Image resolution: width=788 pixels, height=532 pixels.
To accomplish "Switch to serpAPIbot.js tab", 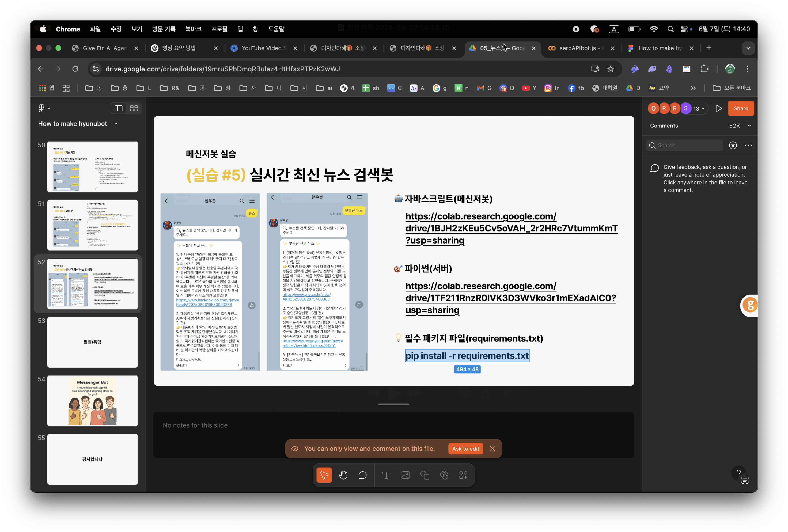I will pos(581,48).
